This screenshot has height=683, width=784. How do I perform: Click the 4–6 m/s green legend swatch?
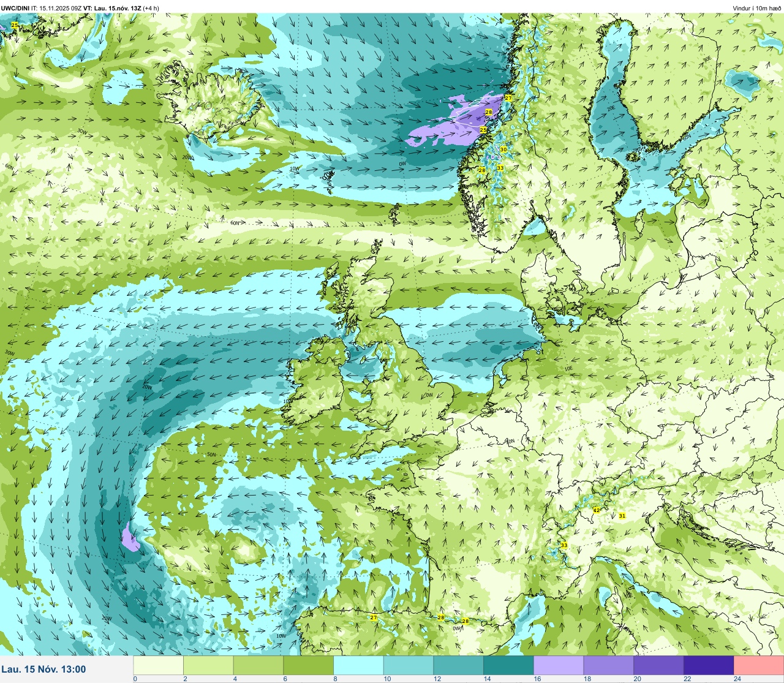pos(258,665)
